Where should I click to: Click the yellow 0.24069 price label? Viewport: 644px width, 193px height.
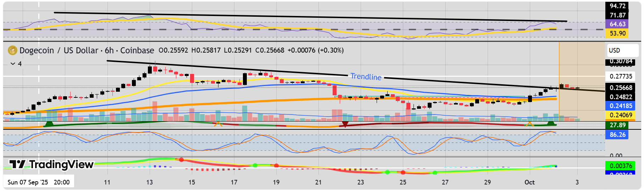621,115
